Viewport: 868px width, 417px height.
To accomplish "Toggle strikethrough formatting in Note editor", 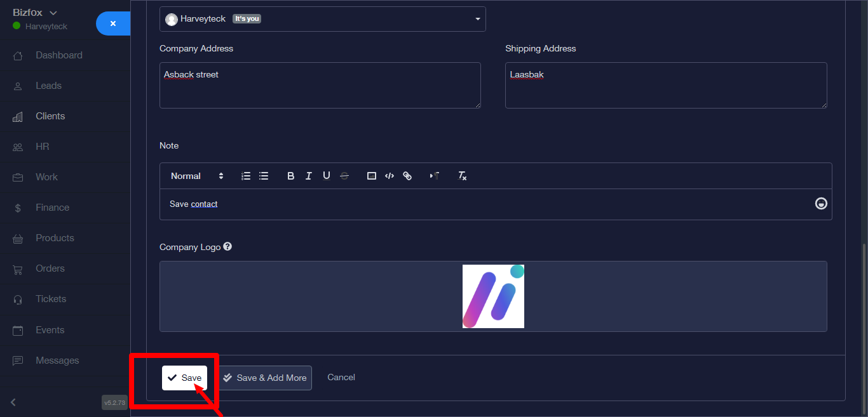I will (x=344, y=176).
